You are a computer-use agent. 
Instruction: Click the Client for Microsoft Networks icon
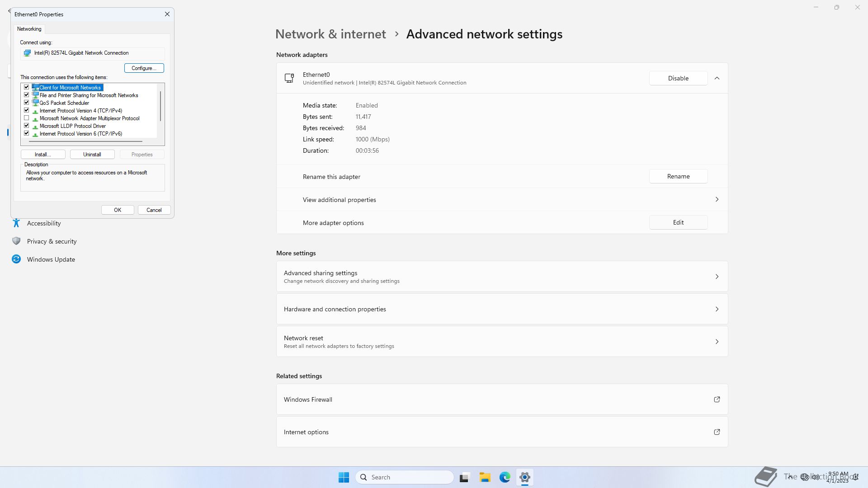(x=35, y=87)
